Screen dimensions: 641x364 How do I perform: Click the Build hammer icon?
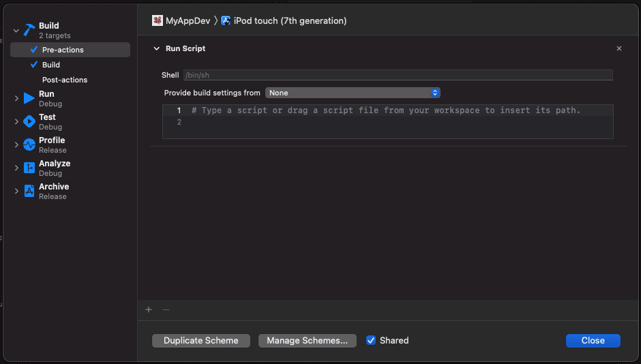pos(29,30)
